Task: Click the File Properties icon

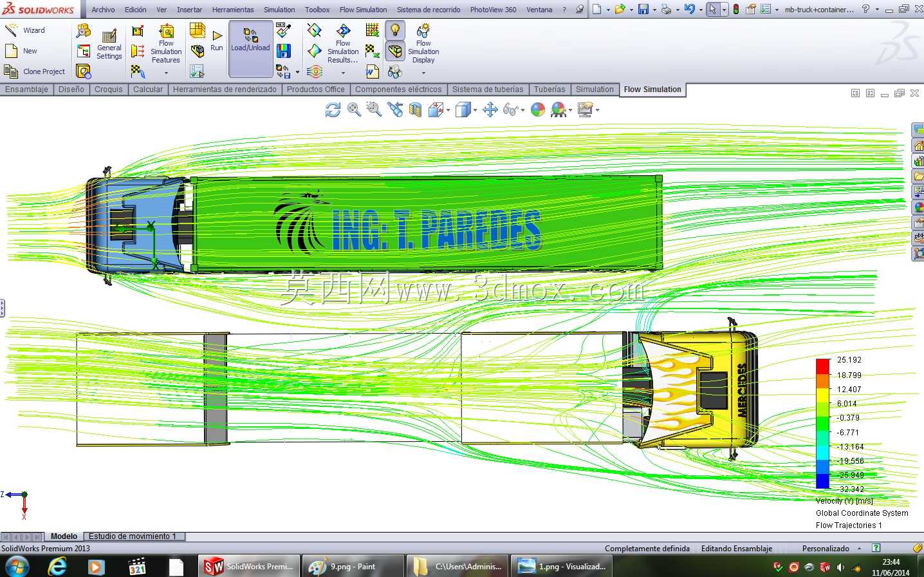Action: pos(751,10)
